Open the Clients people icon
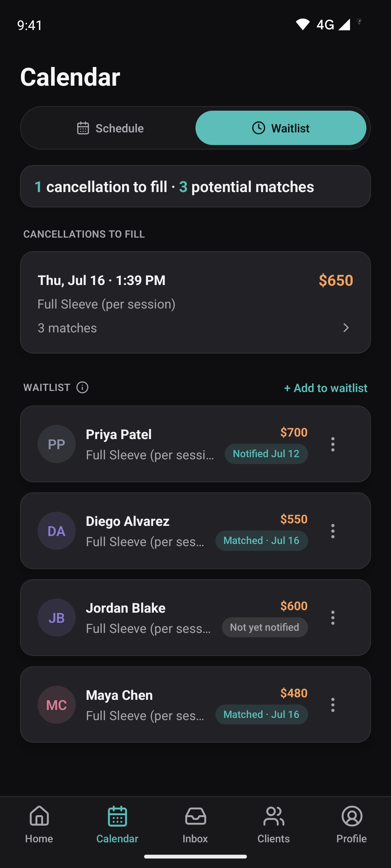Image resolution: width=391 pixels, height=868 pixels. [x=274, y=816]
